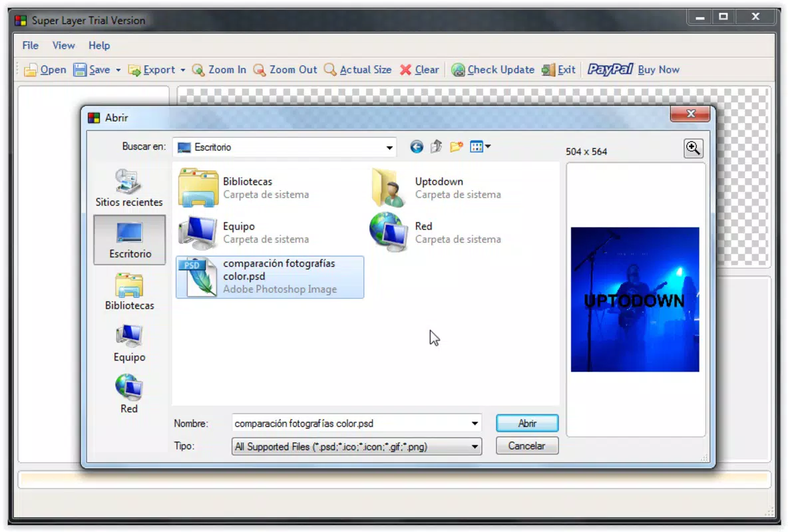
Task: Expand the Save dropdown arrow
Action: (118, 70)
